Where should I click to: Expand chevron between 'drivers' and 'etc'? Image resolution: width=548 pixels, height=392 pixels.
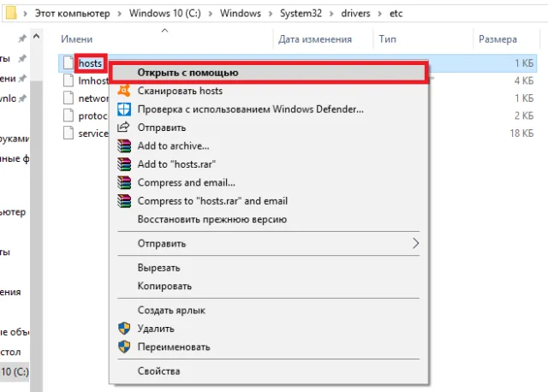coord(380,14)
